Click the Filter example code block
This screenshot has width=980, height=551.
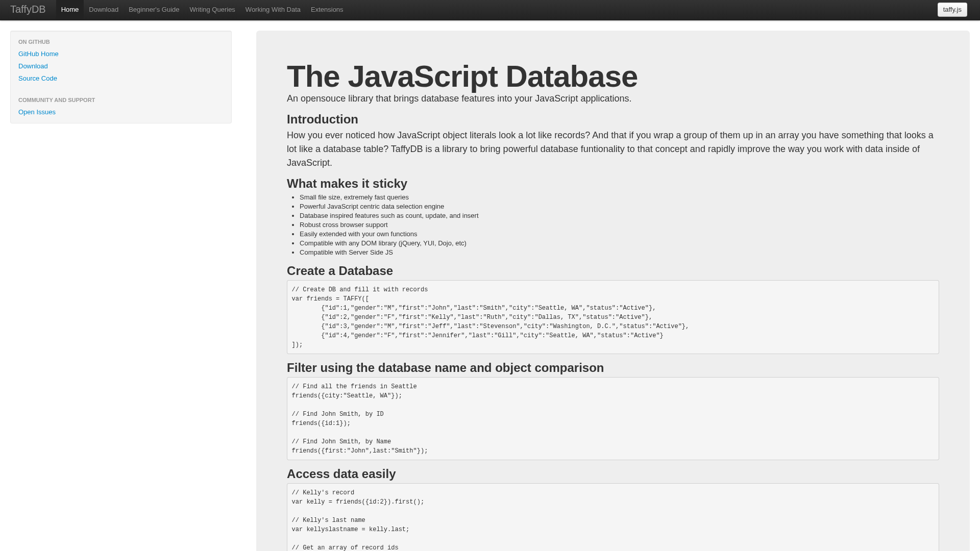[x=612, y=418]
